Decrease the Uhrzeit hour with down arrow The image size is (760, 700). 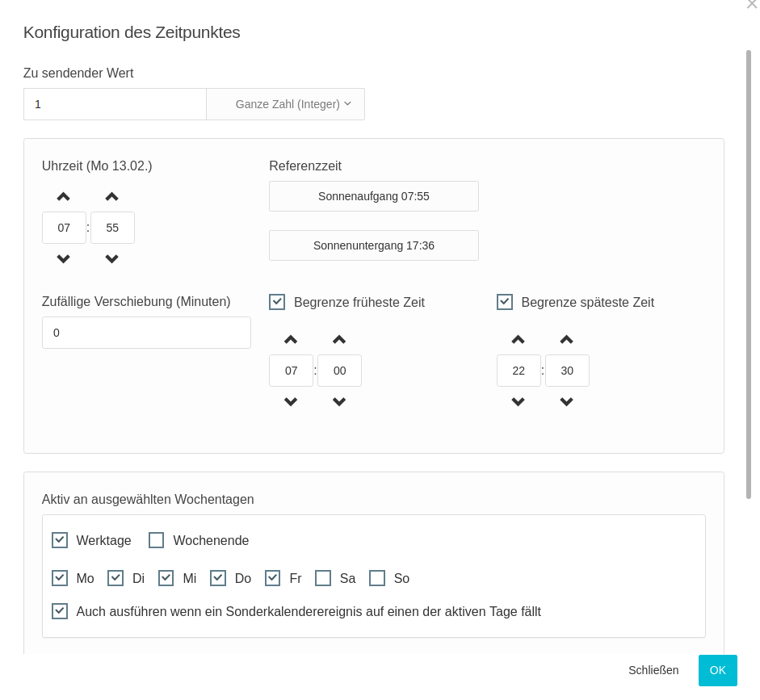64,259
